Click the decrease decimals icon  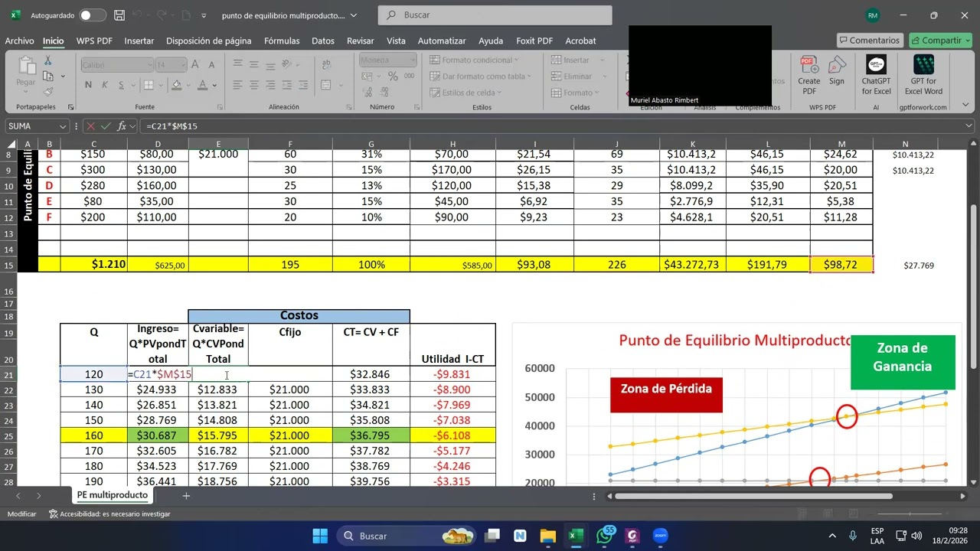384,93
